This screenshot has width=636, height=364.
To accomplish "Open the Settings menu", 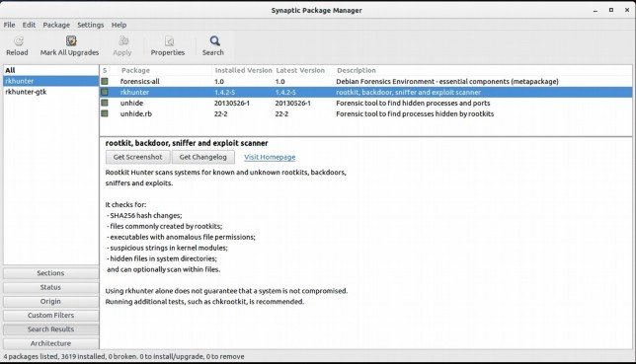I will pyautogui.click(x=91, y=25).
